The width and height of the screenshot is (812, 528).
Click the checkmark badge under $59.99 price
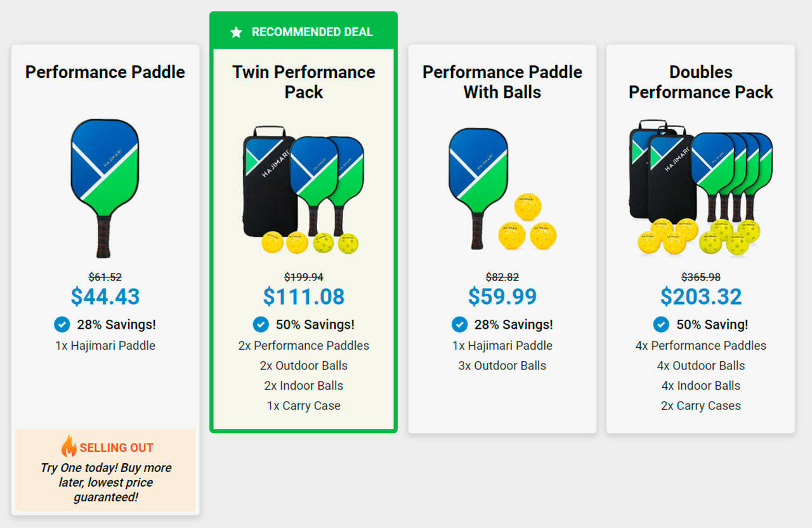[x=459, y=325]
